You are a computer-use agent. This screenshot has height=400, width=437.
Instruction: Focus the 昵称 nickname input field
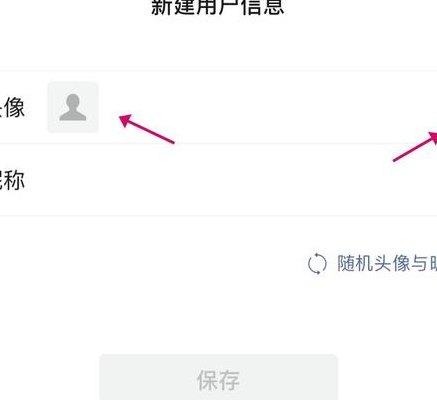(x=233, y=180)
